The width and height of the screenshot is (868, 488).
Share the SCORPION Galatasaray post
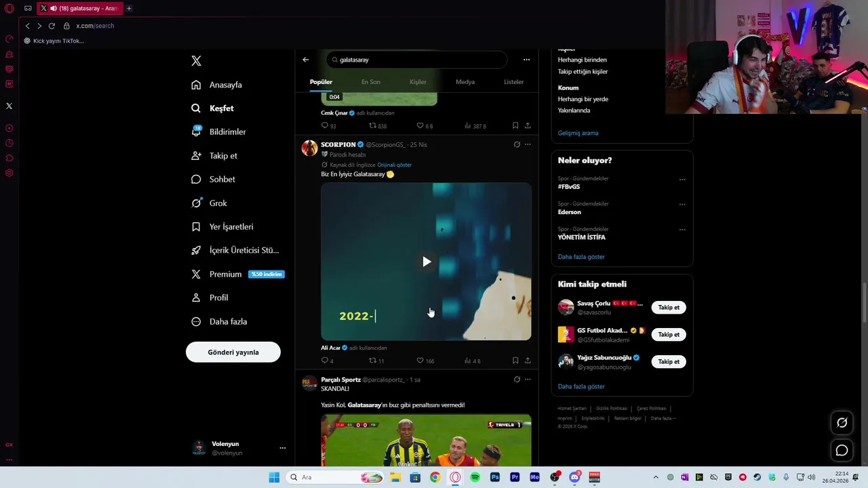click(528, 361)
